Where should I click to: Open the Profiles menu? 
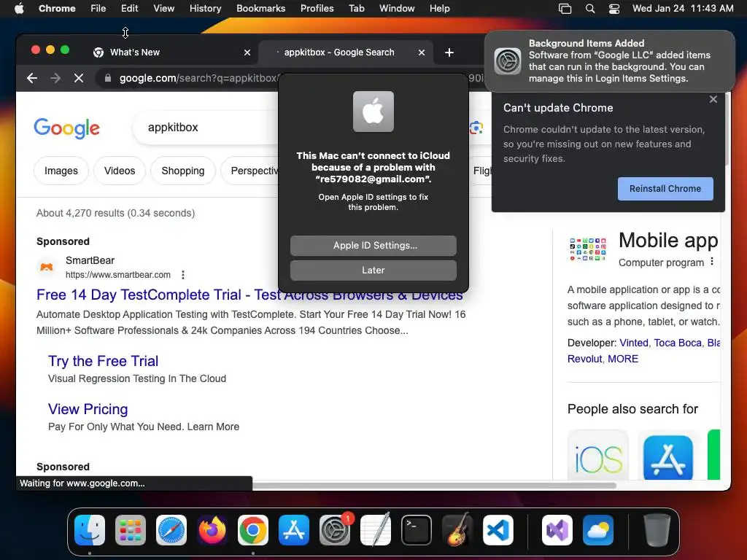317,8
